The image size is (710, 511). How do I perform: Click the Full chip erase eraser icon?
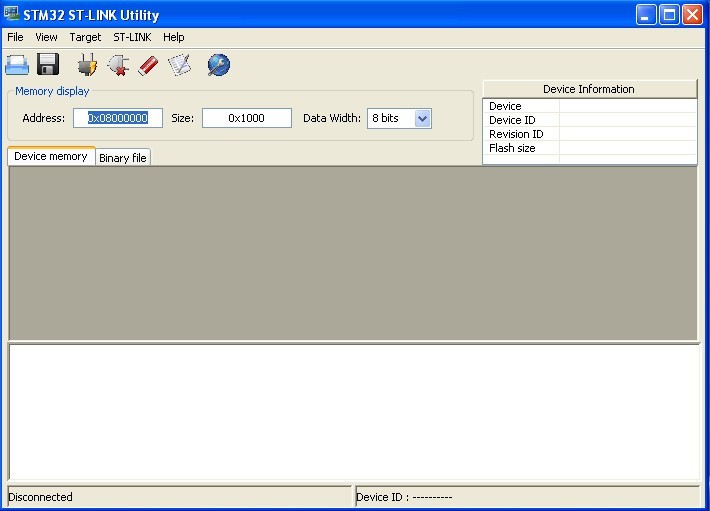[148, 65]
